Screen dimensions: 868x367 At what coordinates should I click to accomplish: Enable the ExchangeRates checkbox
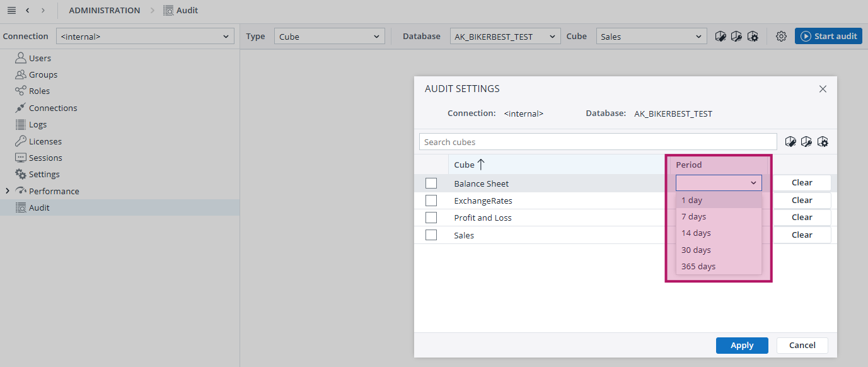pyautogui.click(x=431, y=201)
